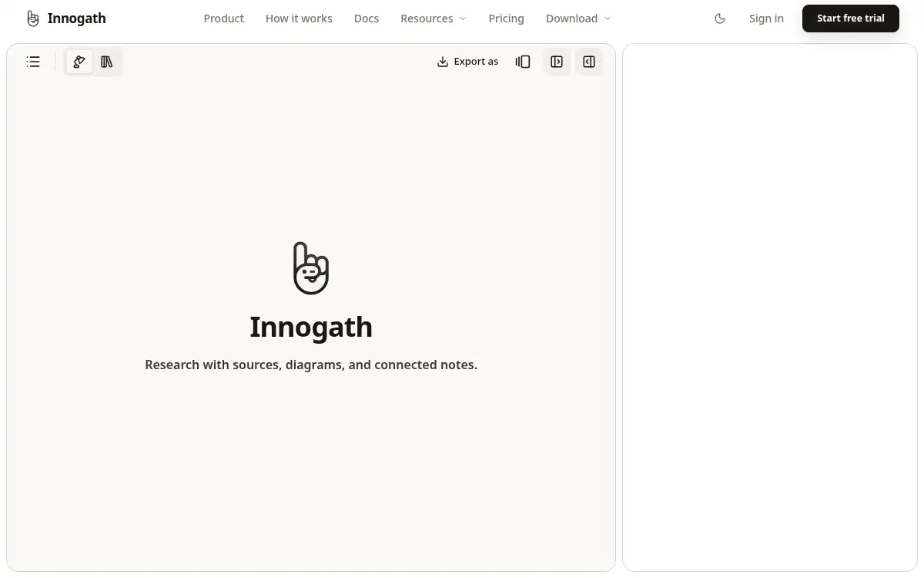
Task: Switch to the library books icon
Action: 107,62
